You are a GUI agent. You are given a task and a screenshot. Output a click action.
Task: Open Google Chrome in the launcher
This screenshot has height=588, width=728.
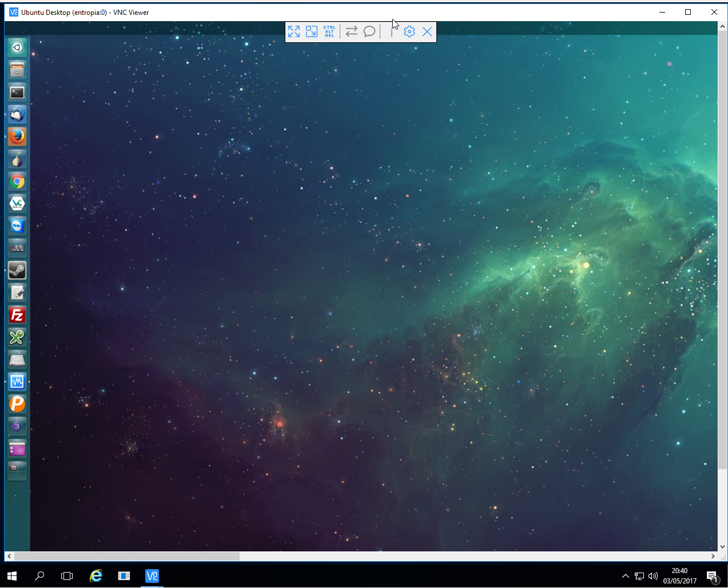pyautogui.click(x=17, y=181)
